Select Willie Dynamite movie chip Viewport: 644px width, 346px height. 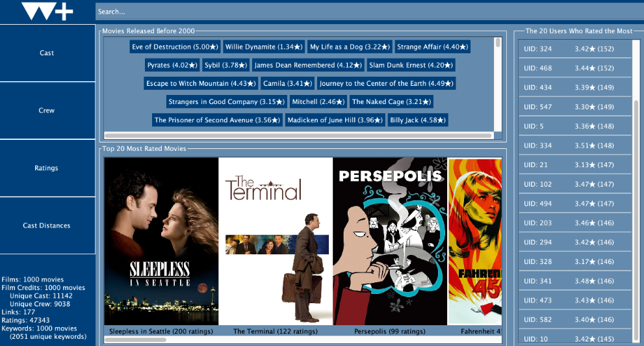tap(264, 47)
